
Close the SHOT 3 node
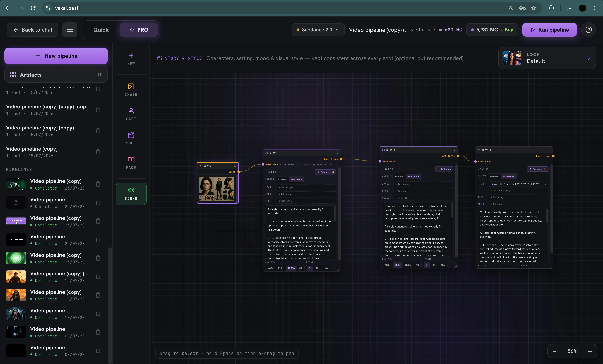point(550,151)
